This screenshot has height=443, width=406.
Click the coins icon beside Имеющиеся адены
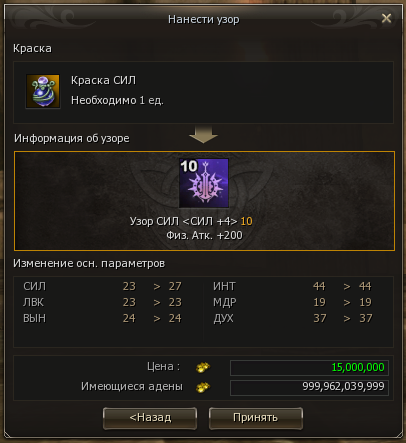[x=203, y=387]
